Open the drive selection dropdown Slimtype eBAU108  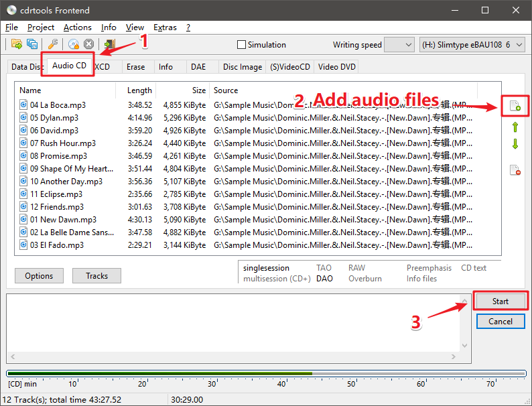click(472, 45)
